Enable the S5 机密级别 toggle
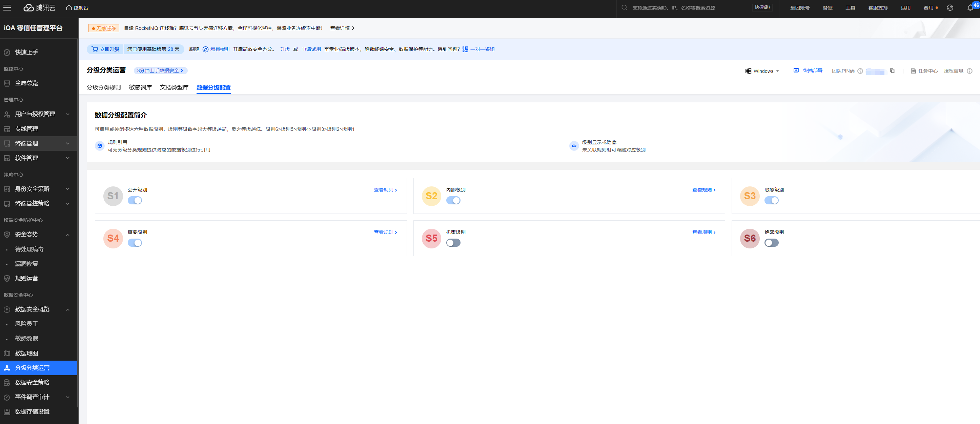The image size is (980, 424). (453, 243)
